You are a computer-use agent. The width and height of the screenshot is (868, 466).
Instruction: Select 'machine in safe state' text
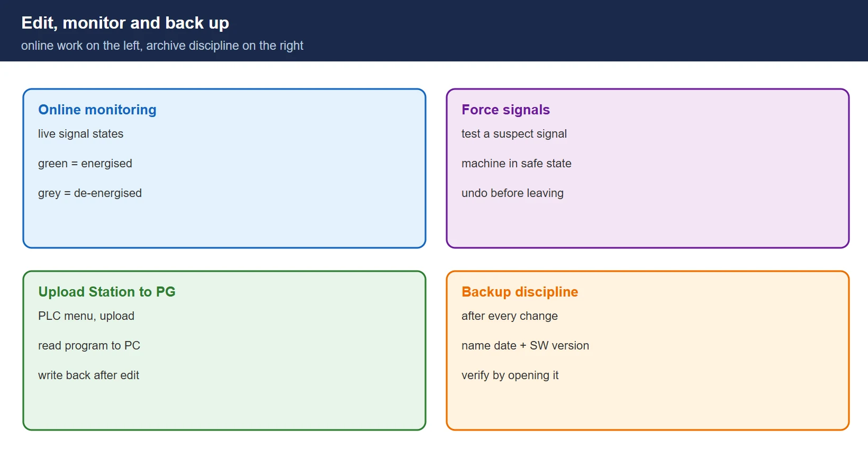[517, 164]
